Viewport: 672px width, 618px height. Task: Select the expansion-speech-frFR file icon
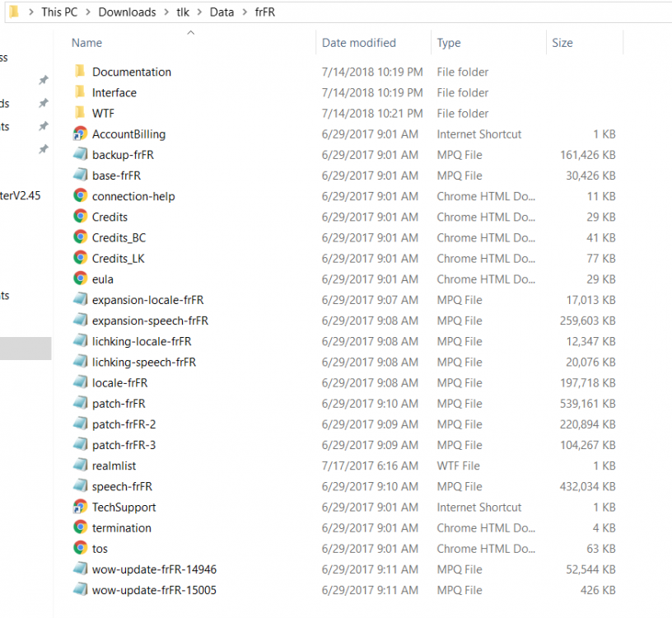coord(80,320)
